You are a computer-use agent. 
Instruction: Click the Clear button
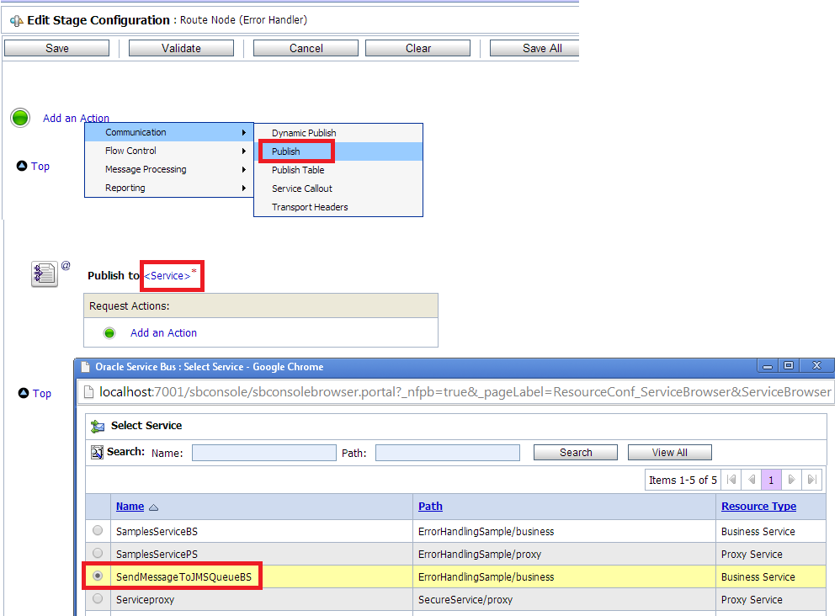(417, 48)
